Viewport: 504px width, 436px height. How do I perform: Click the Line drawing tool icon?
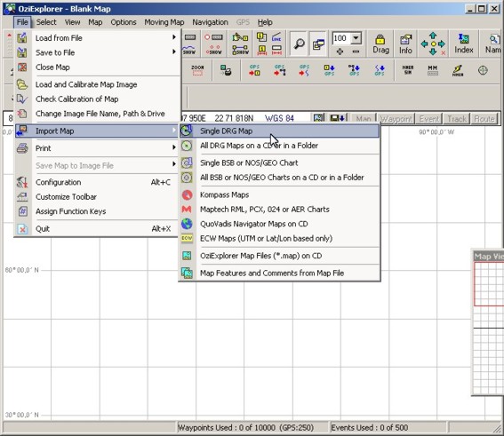click(x=276, y=37)
